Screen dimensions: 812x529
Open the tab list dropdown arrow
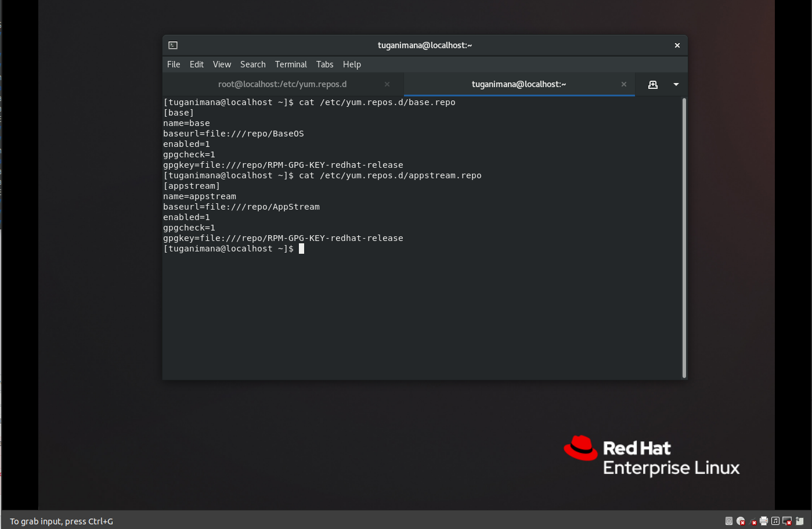(x=676, y=85)
